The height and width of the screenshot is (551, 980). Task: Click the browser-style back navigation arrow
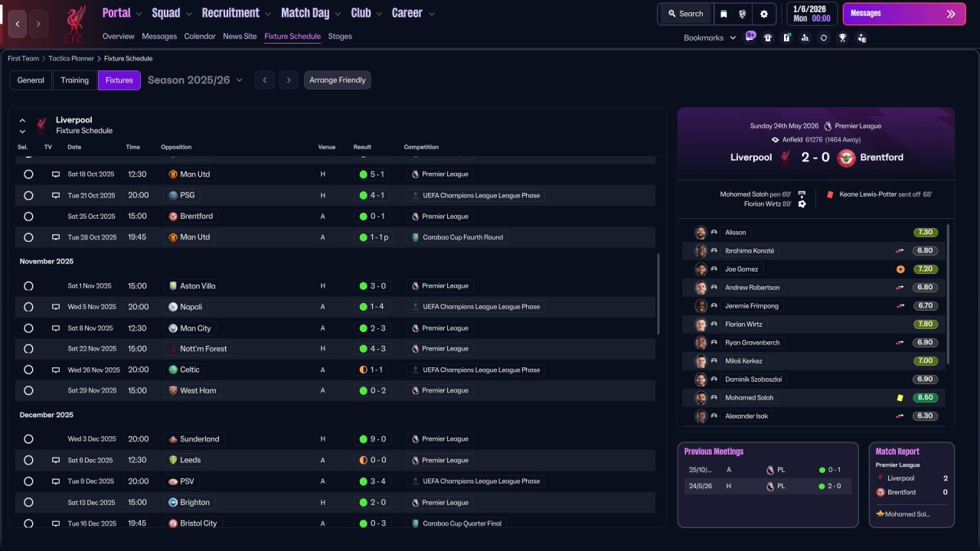tap(18, 24)
